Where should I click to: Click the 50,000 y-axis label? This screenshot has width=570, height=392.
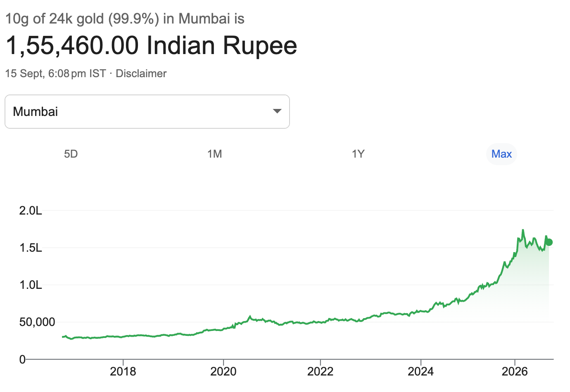pos(37,322)
